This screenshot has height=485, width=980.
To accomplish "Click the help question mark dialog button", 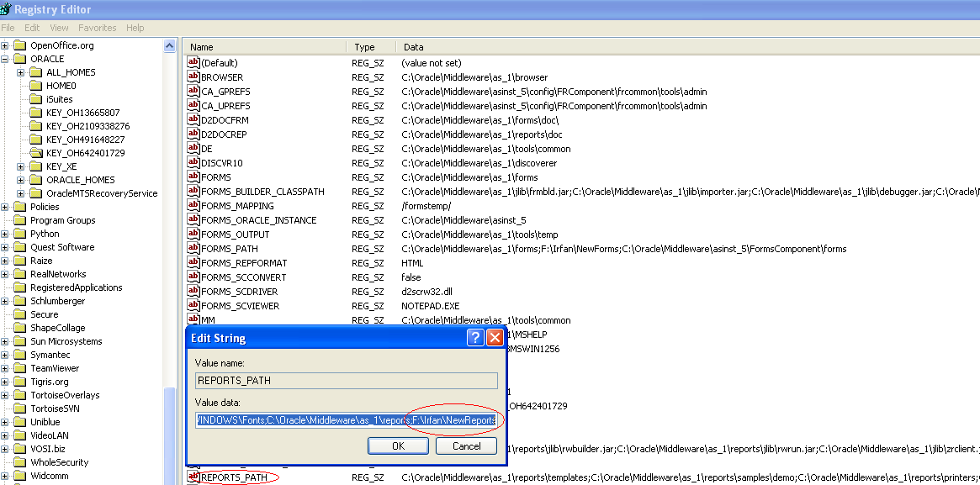I will [474, 338].
